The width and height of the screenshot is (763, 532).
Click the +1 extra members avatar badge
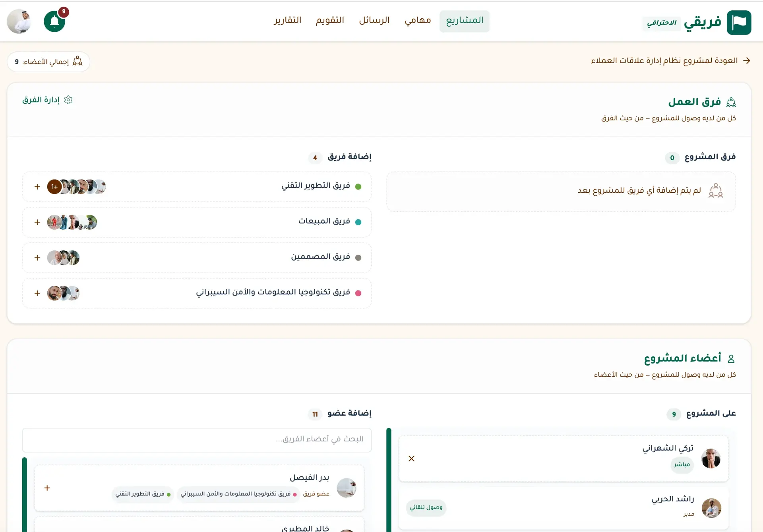pos(54,187)
